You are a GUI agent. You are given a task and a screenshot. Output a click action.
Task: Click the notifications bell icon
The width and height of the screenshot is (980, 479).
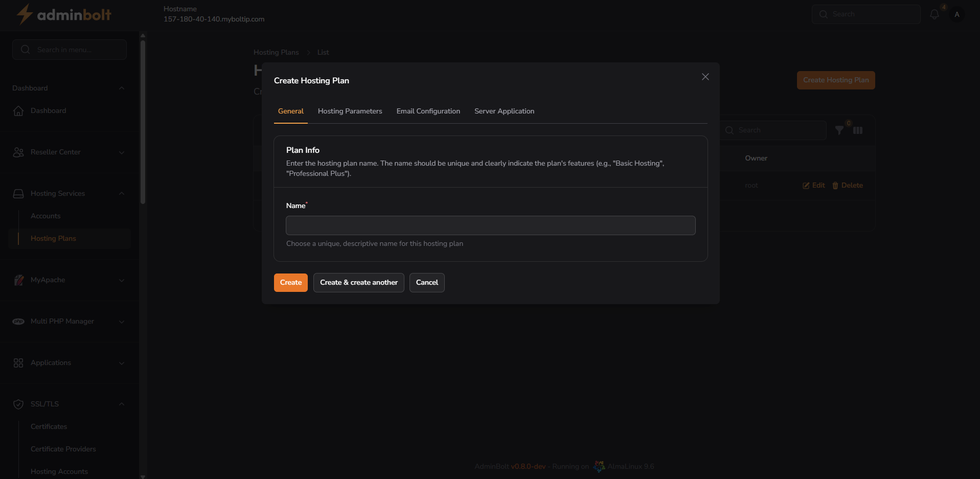pos(934,14)
